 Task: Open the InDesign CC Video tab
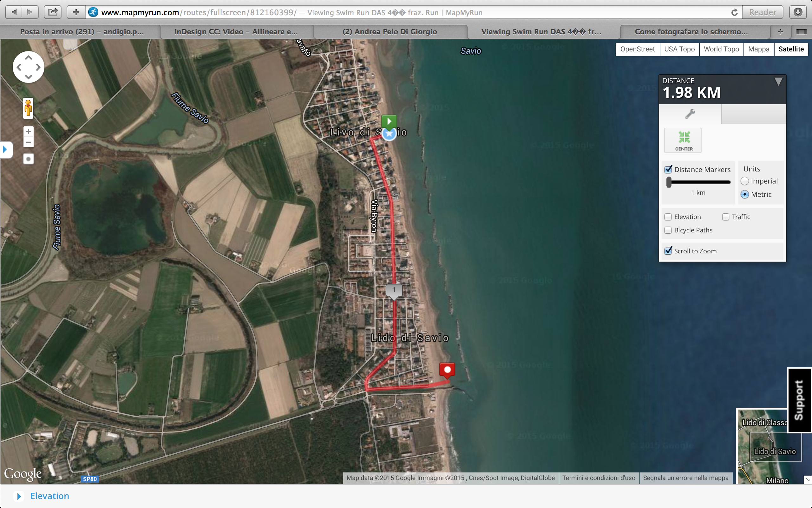(237, 31)
